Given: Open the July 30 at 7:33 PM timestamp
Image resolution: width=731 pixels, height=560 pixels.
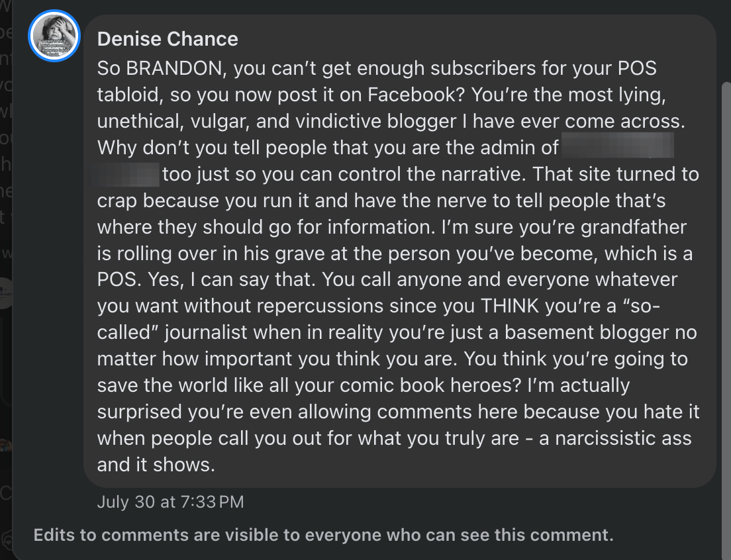Looking at the screenshot, I should pos(170,502).
